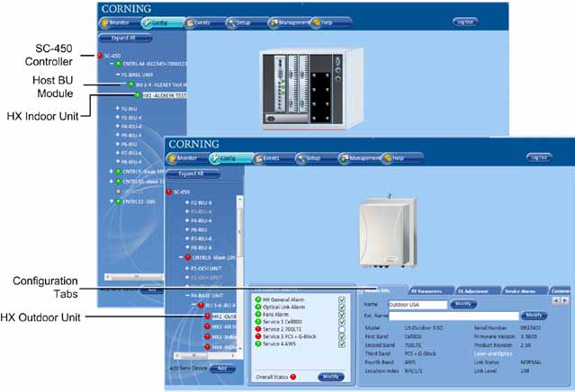The image size is (575, 392).
Task: Toggle Optical Link Alarm checkbox
Action: (342, 307)
